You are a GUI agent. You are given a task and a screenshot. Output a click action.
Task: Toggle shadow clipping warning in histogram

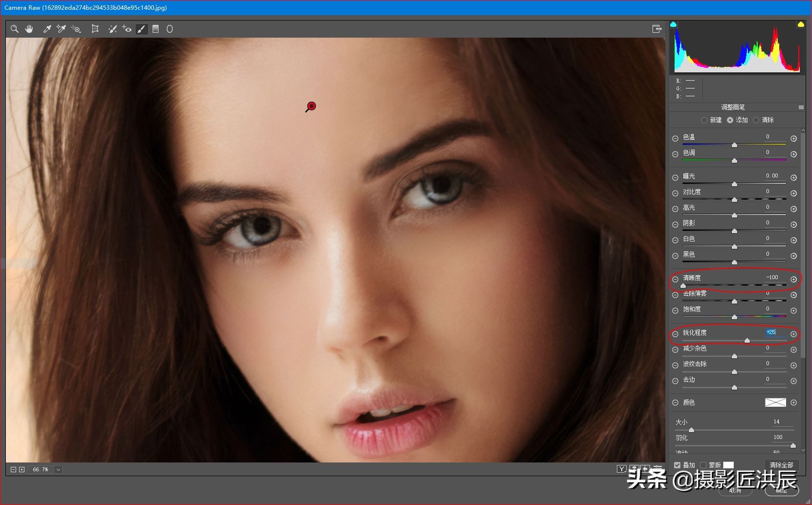[673, 24]
